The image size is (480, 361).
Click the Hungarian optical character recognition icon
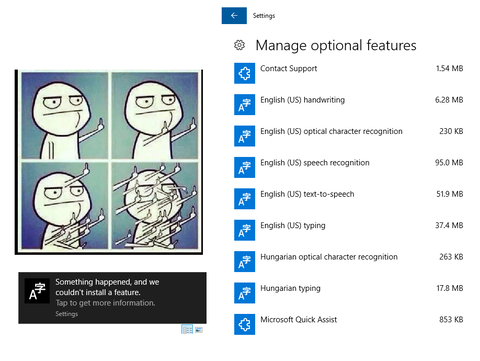(x=244, y=261)
